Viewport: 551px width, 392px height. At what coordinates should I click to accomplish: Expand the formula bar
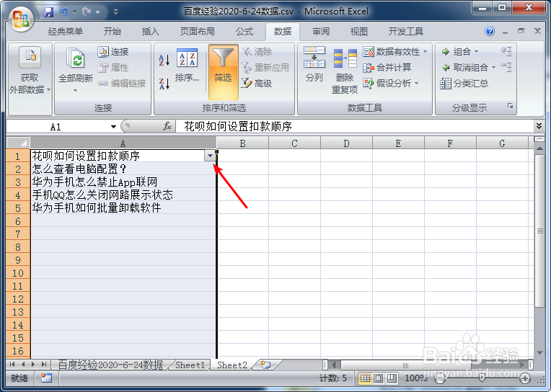pos(539,126)
